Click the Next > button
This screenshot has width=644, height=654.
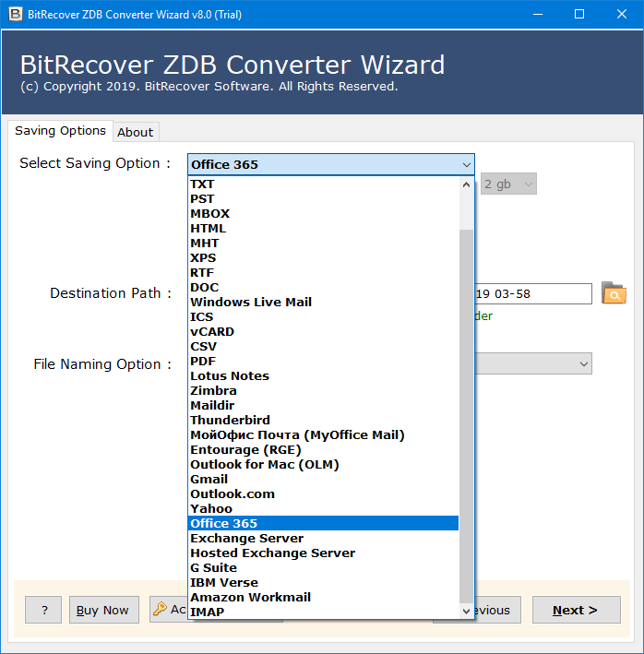click(x=576, y=610)
